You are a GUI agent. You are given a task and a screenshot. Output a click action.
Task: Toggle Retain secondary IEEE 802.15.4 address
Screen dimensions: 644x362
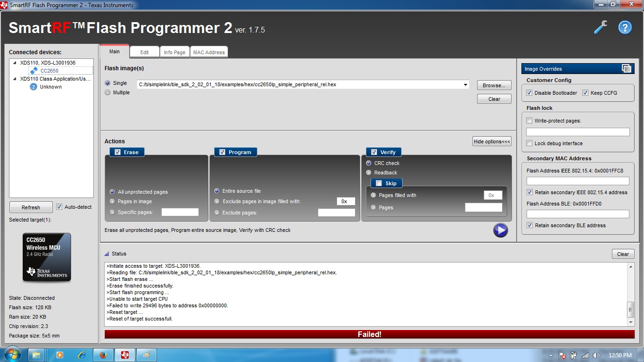[529, 192]
